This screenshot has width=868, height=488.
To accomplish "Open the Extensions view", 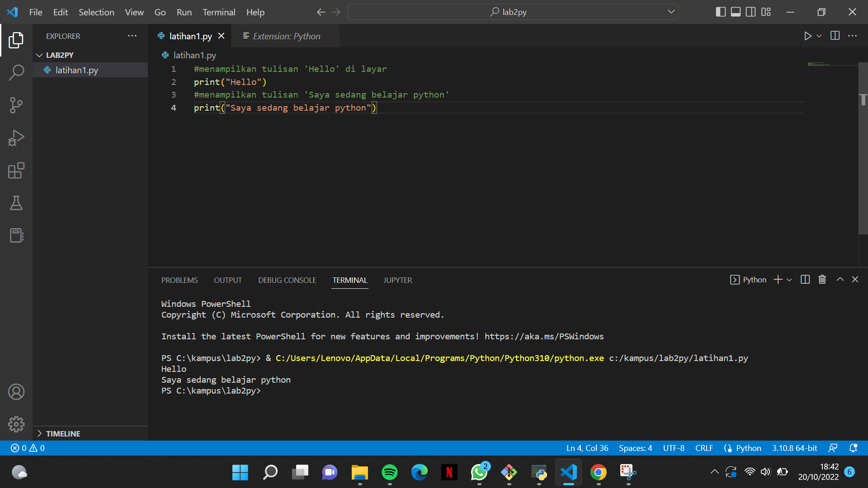I will tap(16, 170).
